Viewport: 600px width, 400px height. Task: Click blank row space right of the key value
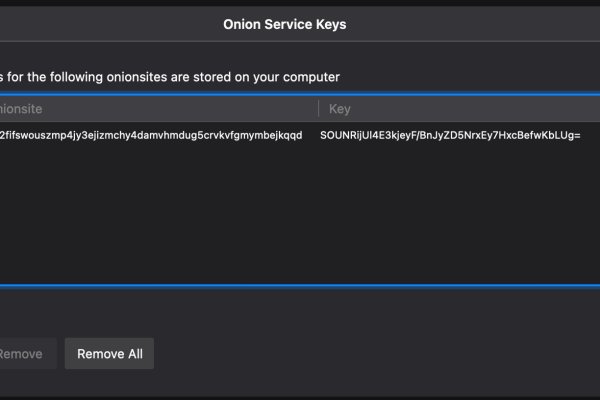point(592,134)
